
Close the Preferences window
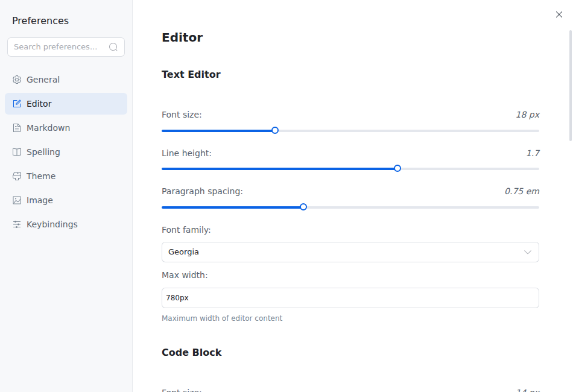click(559, 14)
